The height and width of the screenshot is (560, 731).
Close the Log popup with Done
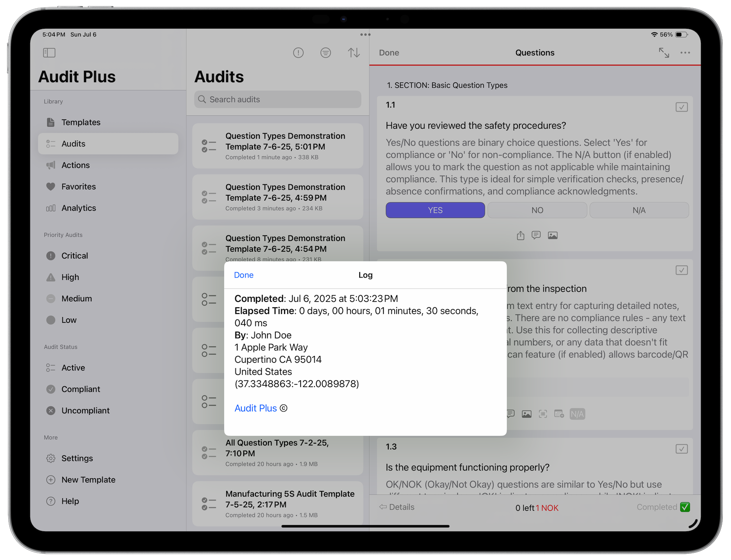pos(244,275)
